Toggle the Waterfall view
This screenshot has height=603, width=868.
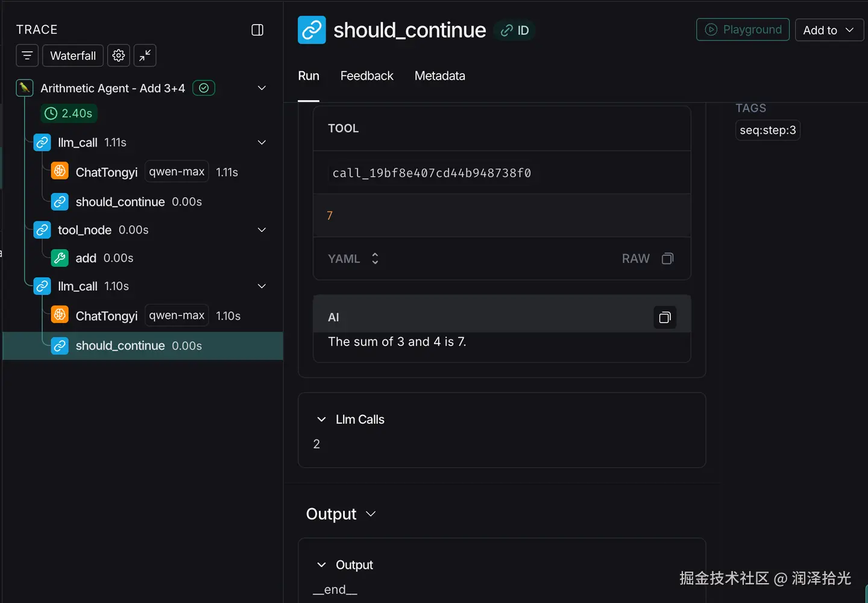point(73,55)
